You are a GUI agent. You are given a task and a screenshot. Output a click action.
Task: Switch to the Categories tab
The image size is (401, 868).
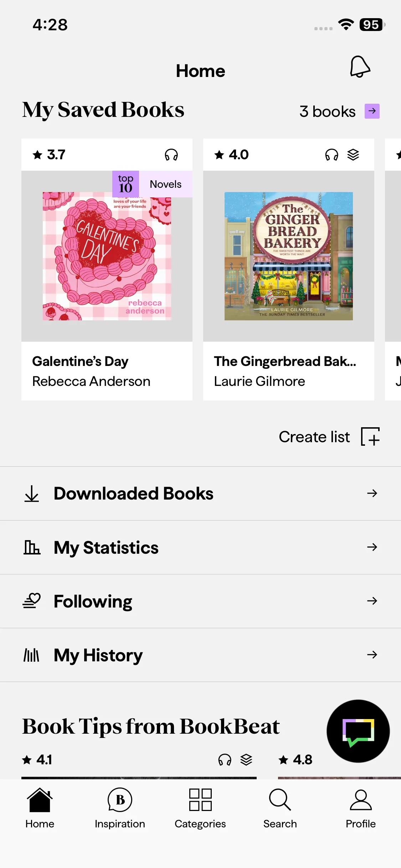(x=200, y=808)
